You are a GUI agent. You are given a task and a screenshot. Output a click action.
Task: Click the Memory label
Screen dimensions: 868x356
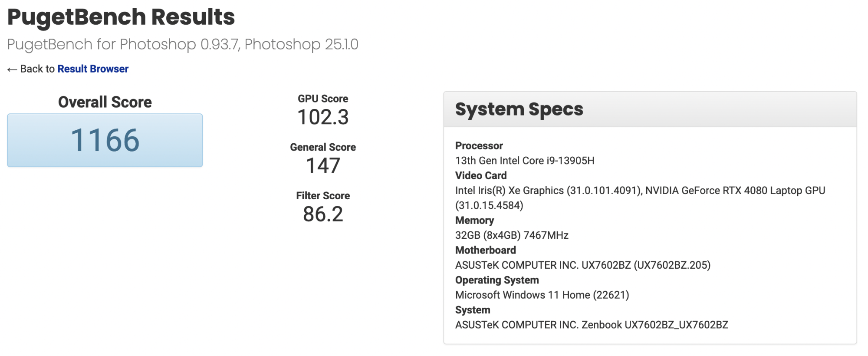474,221
